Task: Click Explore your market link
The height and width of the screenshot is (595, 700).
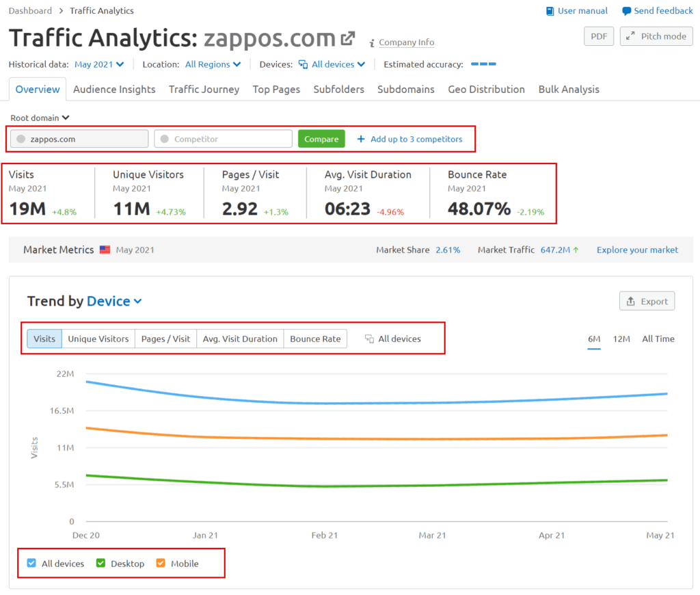Action: [637, 250]
